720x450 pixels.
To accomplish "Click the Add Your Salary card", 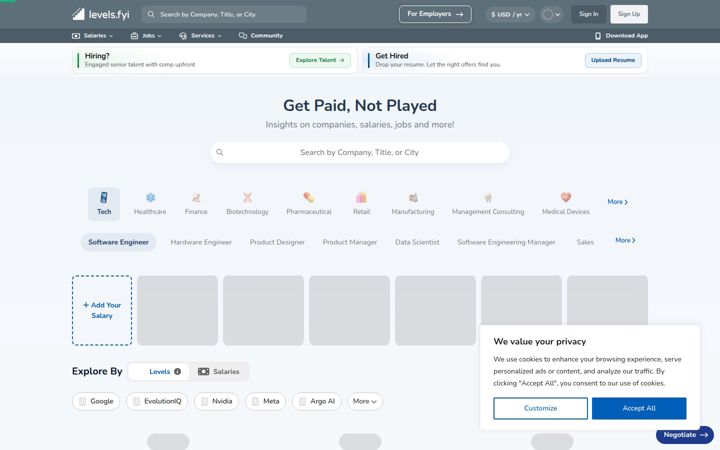I will pyautogui.click(x=102, y=310).
